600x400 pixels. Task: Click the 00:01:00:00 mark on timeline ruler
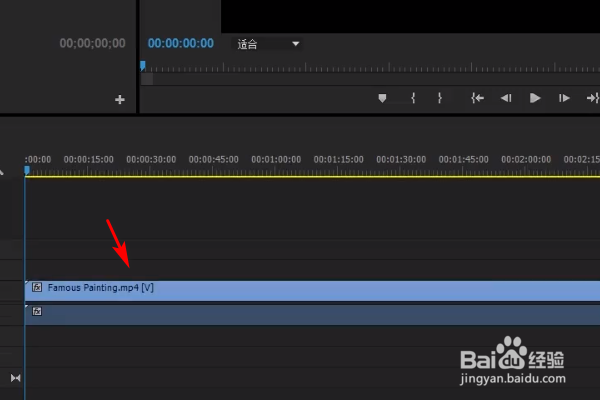point(276,159)
